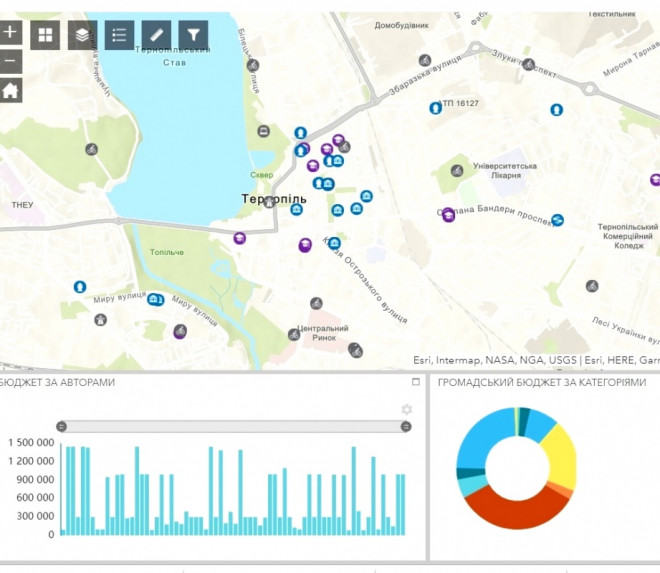Activate the pencil edit tool
660x573 pixels.
click(156, 35)
